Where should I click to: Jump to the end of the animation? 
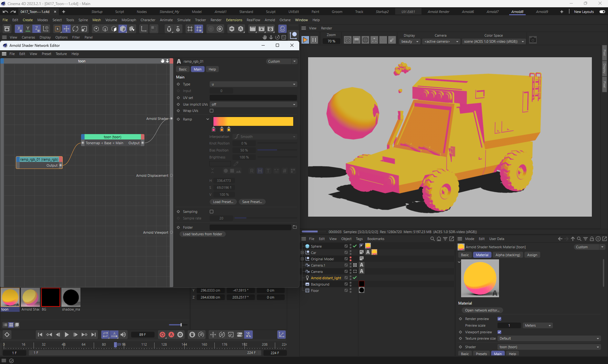pos(93,335)
